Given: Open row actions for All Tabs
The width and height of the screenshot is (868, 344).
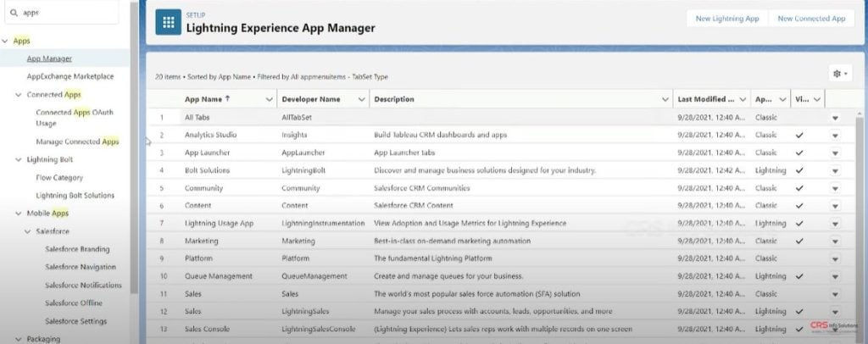Looking at the screenshot, I should point(835,118).
